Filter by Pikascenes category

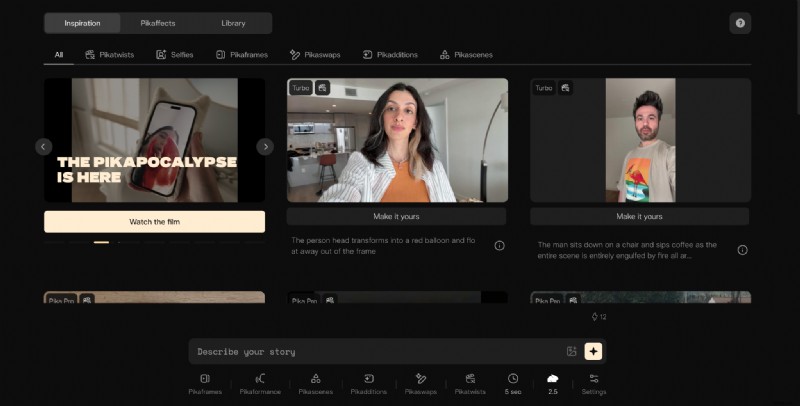pyautogui.click(x=466, y=55)
